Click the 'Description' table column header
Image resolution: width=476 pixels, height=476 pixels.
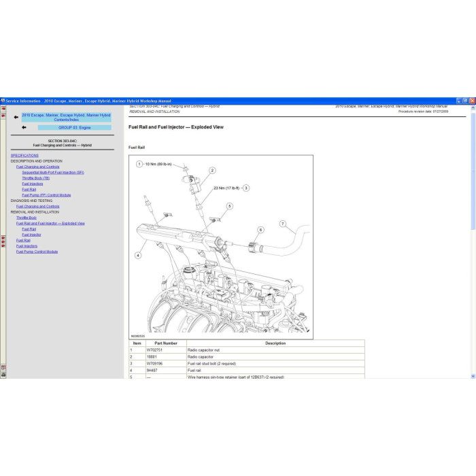[275, 343]
